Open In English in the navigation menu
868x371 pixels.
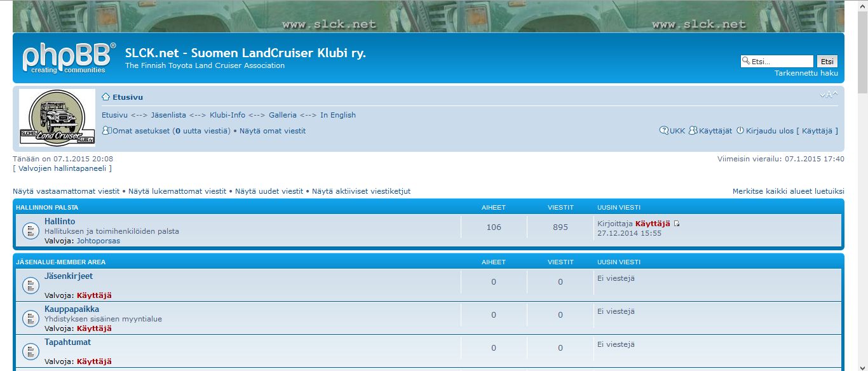click(x=338, y=115)
